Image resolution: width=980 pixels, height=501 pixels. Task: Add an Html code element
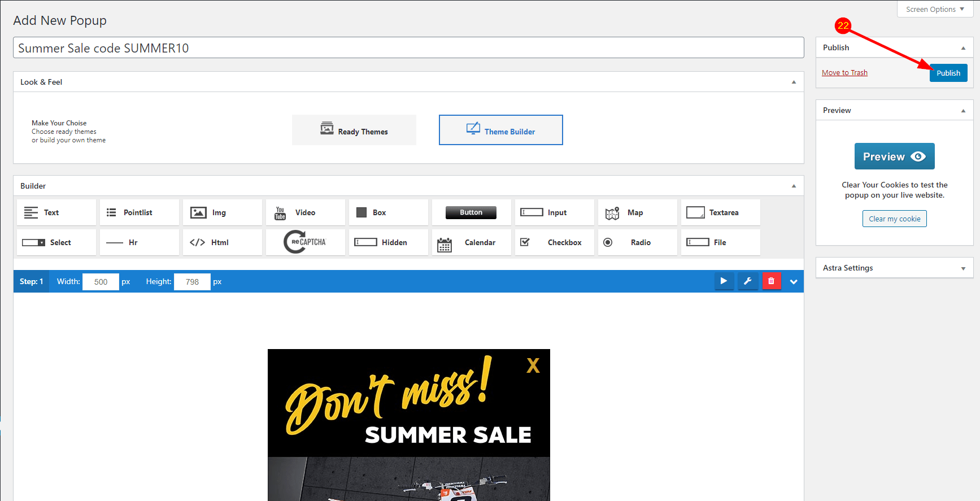click(x=222, y=242)
